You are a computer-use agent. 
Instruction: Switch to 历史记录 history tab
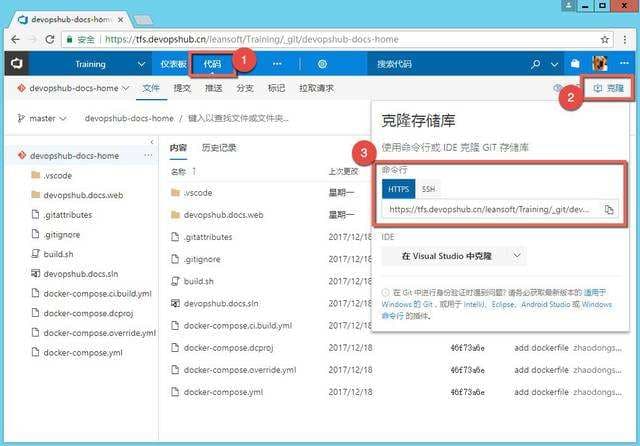click(219, 148)
